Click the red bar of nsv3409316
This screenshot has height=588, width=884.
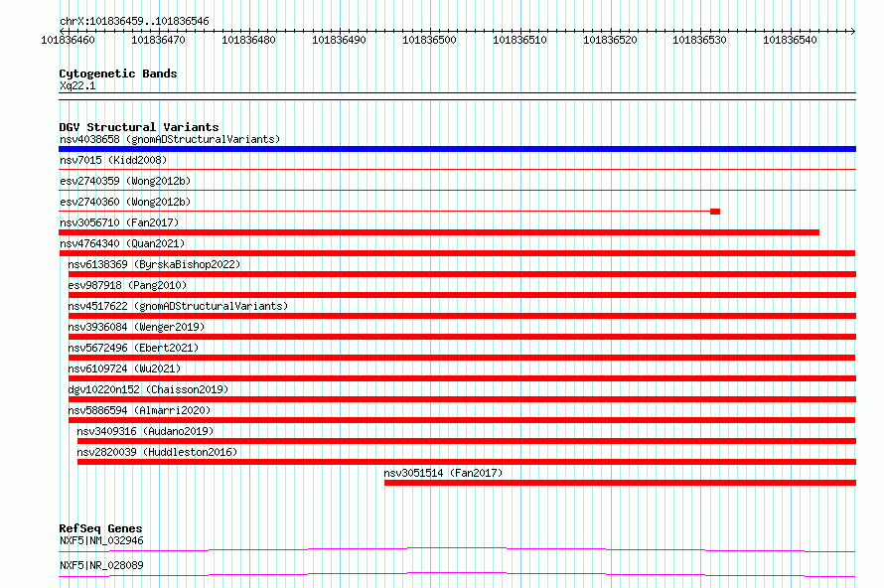pyautogui.click(x=466, y=441)
